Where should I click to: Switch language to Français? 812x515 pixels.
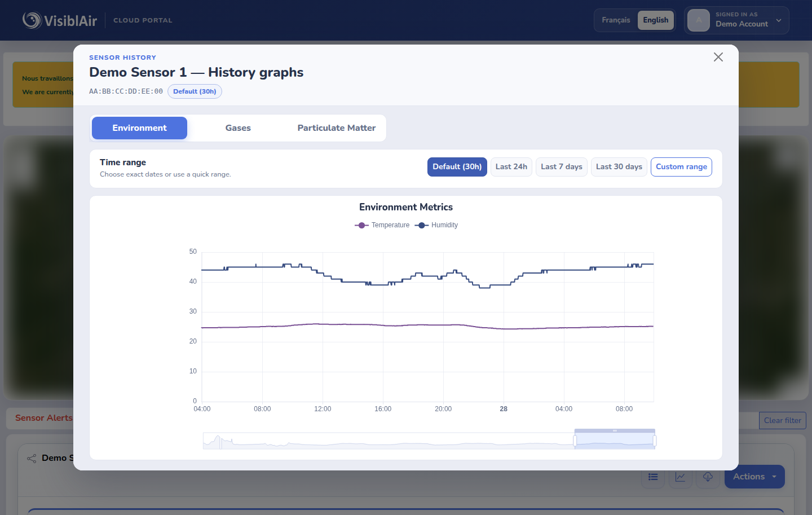pyautogui.click(x=616, y=20)
